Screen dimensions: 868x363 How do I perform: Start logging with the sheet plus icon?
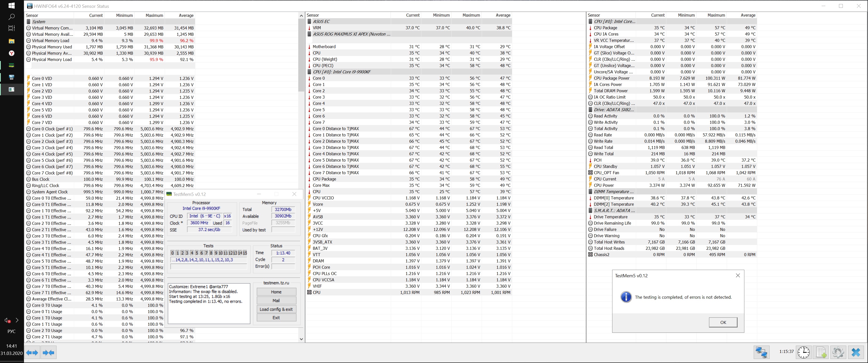[x=821, y=352]
